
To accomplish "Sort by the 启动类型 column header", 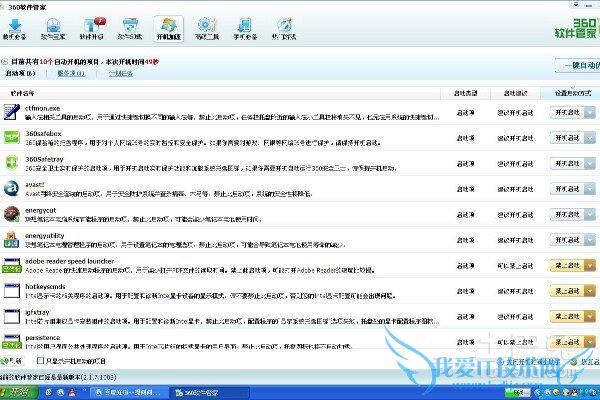I will point(465,93).
